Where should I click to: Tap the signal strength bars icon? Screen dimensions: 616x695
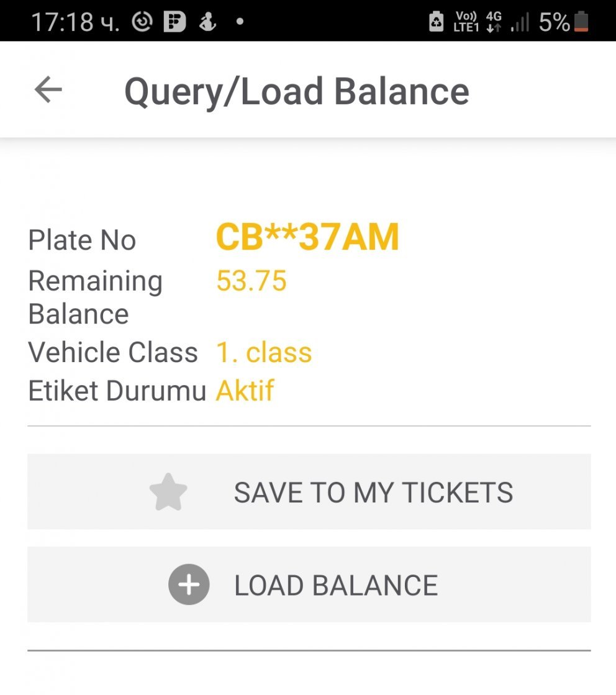coord(520,22)
